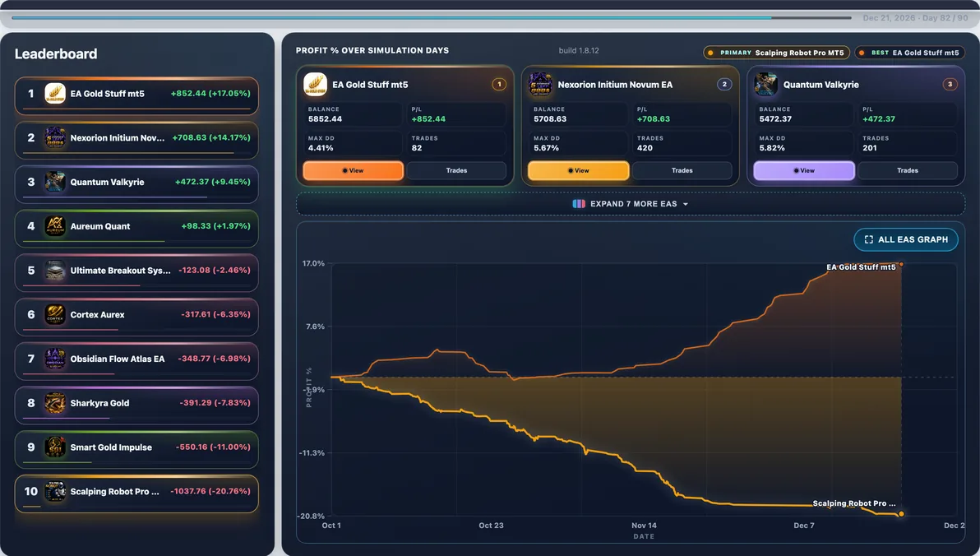
Task: Click balance value 5852.44
Action: click(x=325, y=118)
